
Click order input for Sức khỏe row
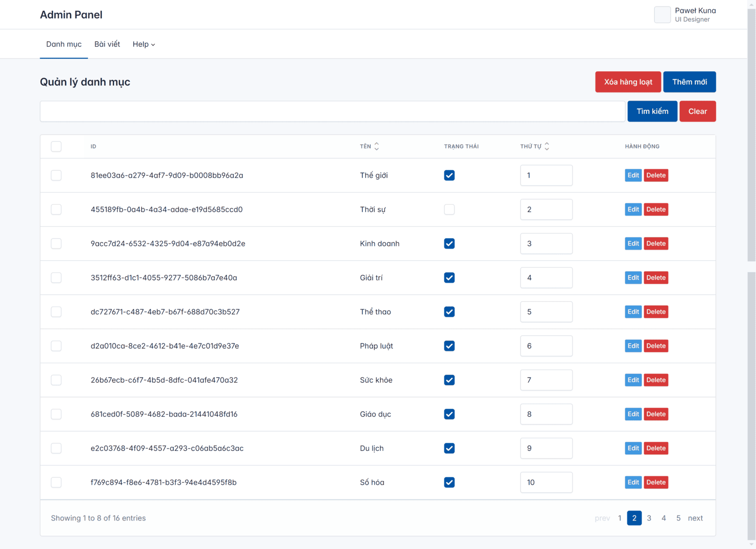coord(546,380)
